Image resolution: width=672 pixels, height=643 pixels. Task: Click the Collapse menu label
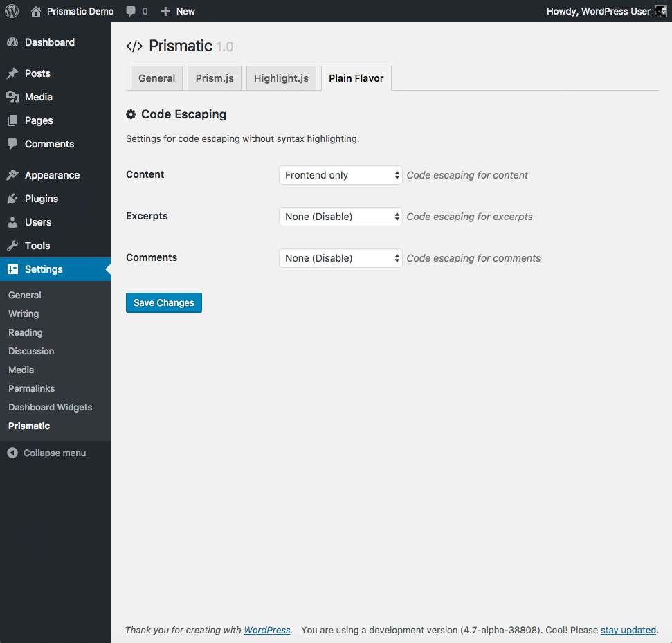tap(55, 453)
